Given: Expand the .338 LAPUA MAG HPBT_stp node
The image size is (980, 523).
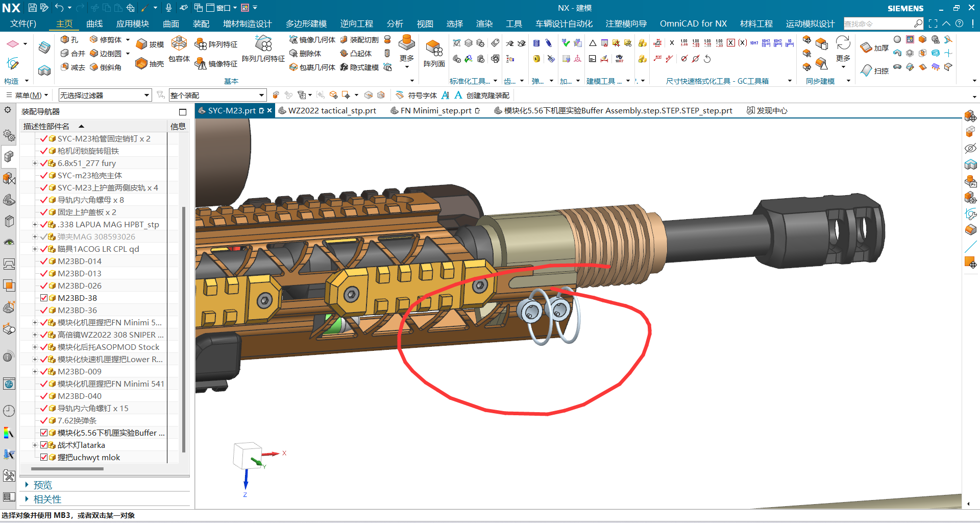Looking at the screenshot, I should coord(35,225).
